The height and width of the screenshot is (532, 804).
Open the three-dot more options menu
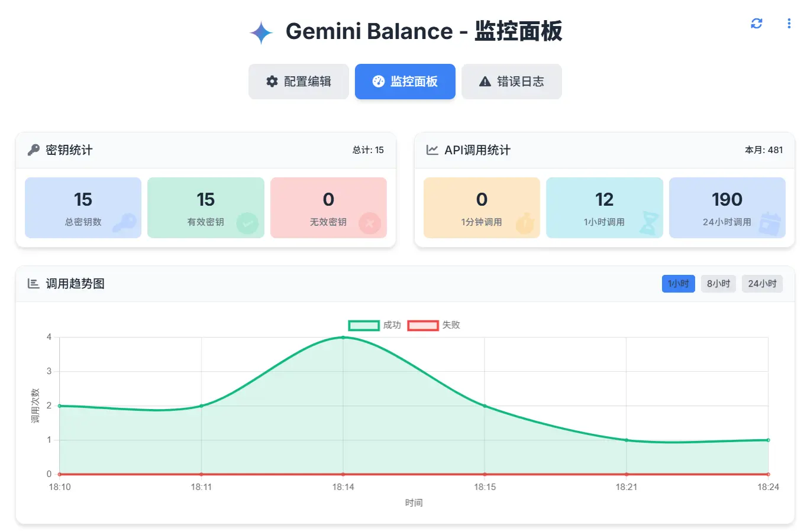[789, 24]
